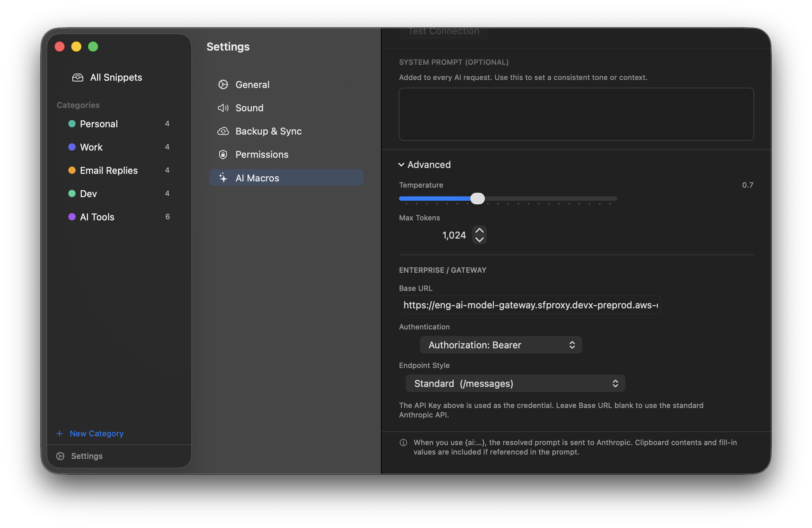Image resolution: width=812 pixels, height=528 pixels.
Task: Adjust the Temperature slider handle
Action: pos(478,199)
